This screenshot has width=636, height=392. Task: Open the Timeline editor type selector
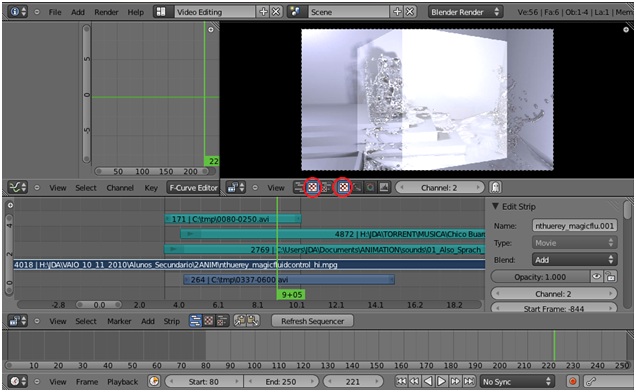tap(18, 381)
